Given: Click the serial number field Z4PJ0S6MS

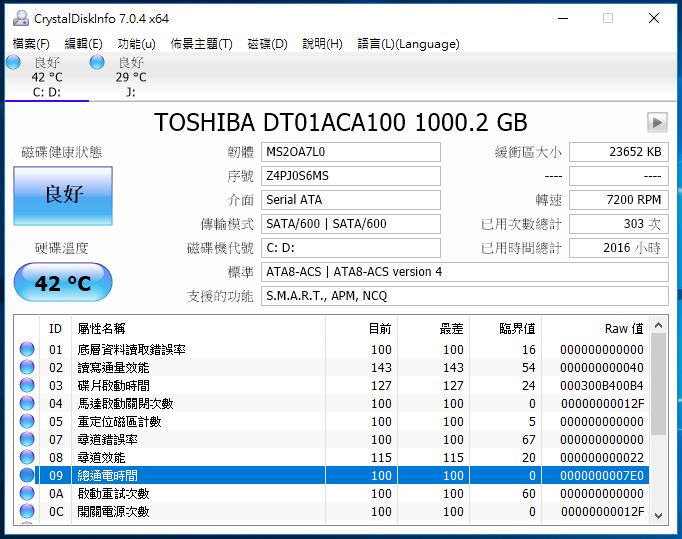Looking at the screenshot, I should coord(351,176).
